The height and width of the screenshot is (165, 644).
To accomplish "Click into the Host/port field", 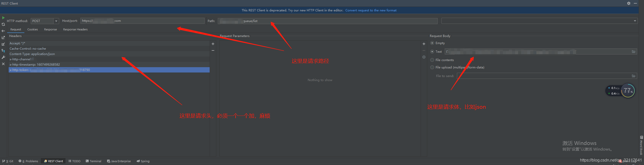I will coord(142,21).
